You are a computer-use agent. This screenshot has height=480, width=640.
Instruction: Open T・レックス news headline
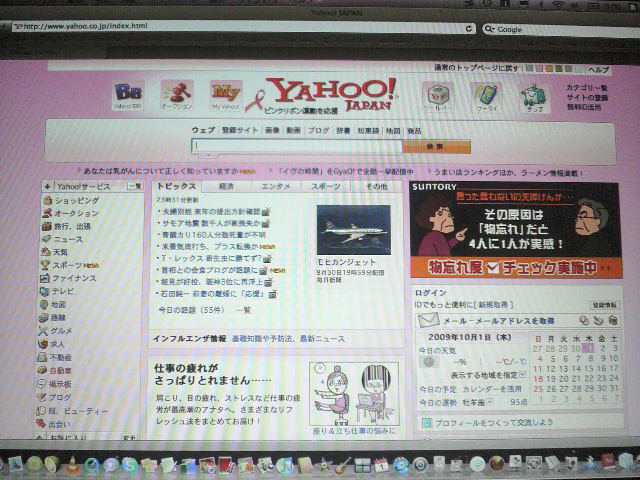pyautogui.click(x=211, y=258)
